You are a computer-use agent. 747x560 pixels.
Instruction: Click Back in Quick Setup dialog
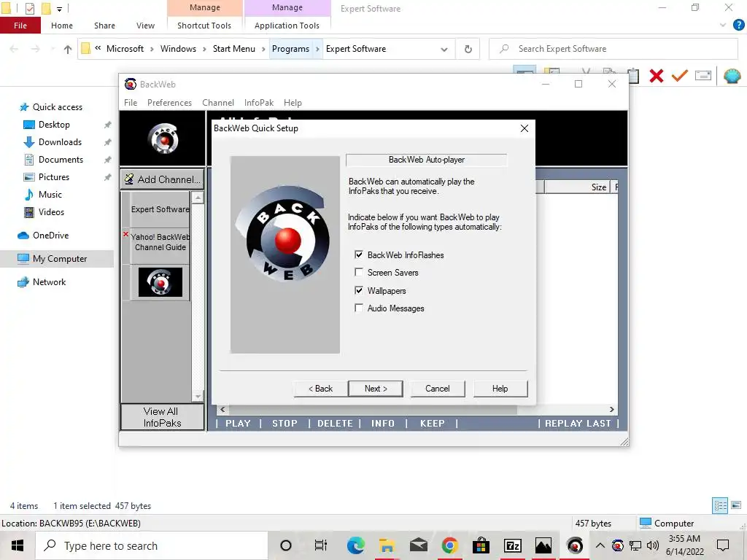pyautogui.click(x=321, y=389)
